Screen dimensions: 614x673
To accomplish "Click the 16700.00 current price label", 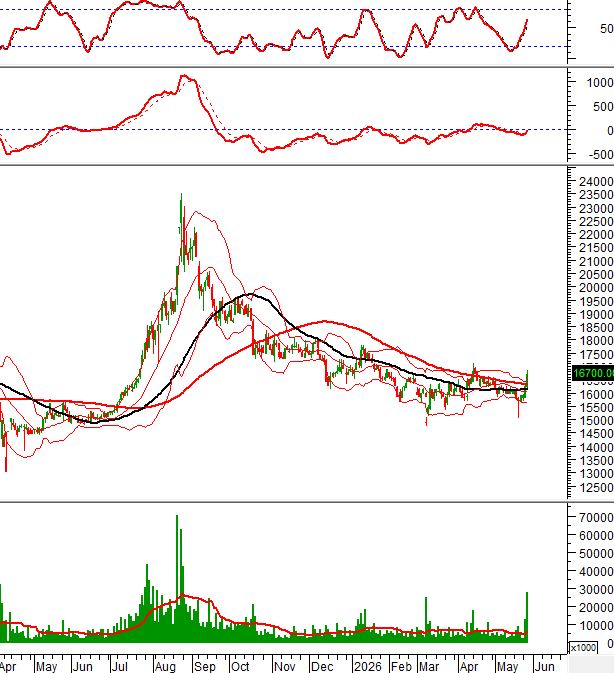I will (x=593, y=373).
